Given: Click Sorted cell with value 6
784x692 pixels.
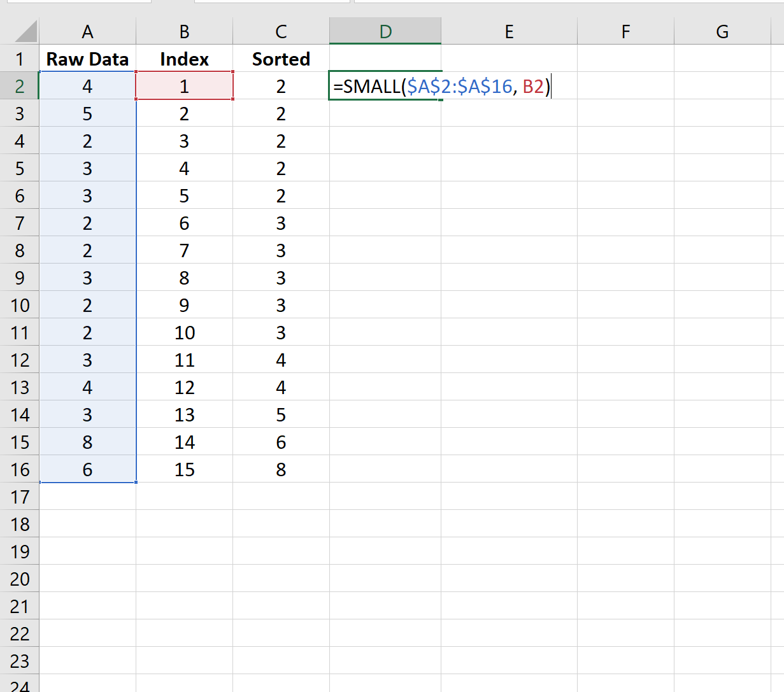Looking at the screenshot, I should [x=281, y=442].
